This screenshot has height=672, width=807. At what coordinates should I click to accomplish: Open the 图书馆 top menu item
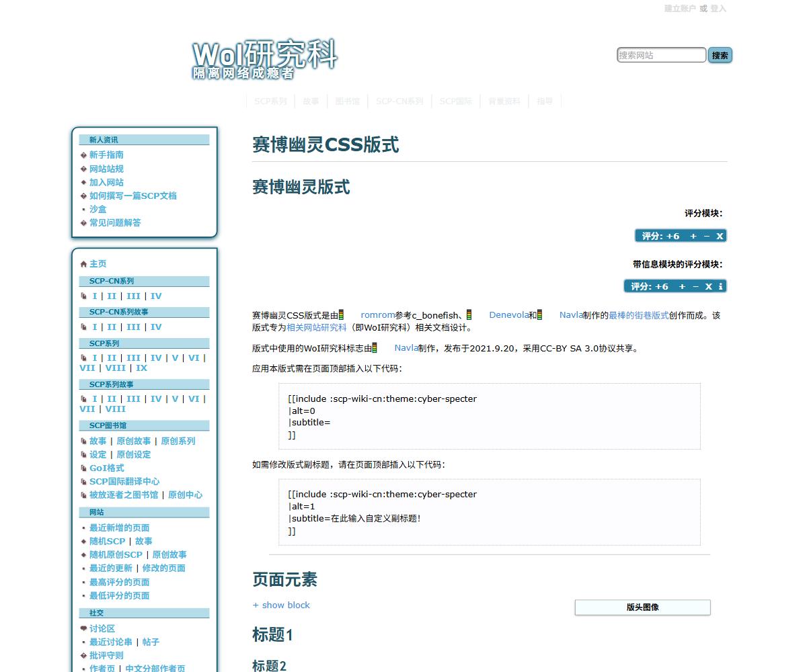point(348,101)
